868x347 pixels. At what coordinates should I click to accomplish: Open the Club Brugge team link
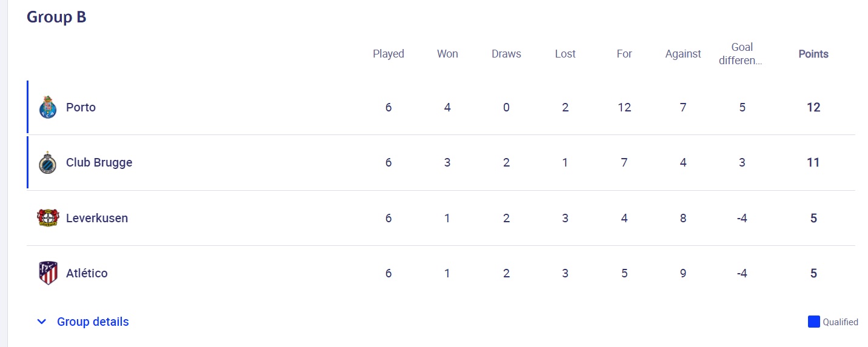coord(99,162)
